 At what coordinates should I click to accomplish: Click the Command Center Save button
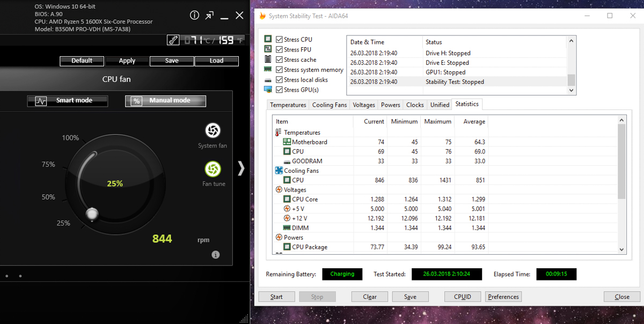pyautogui.click(x=172, y=61)
